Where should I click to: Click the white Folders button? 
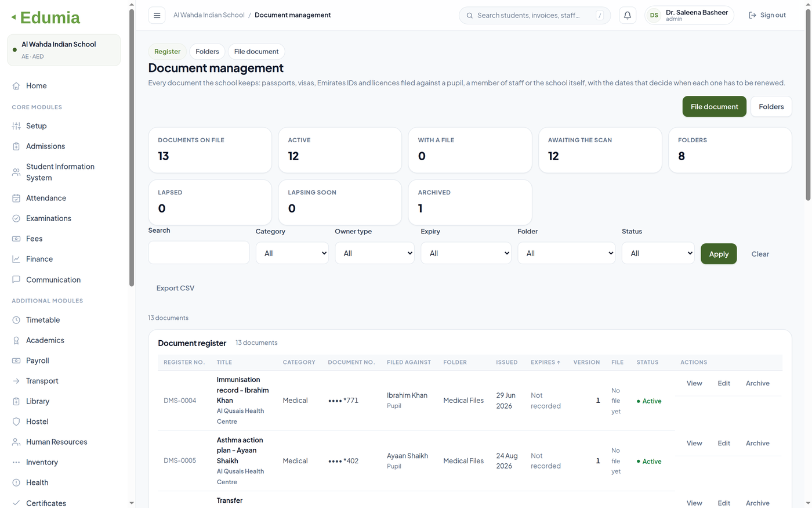point(771,107)
